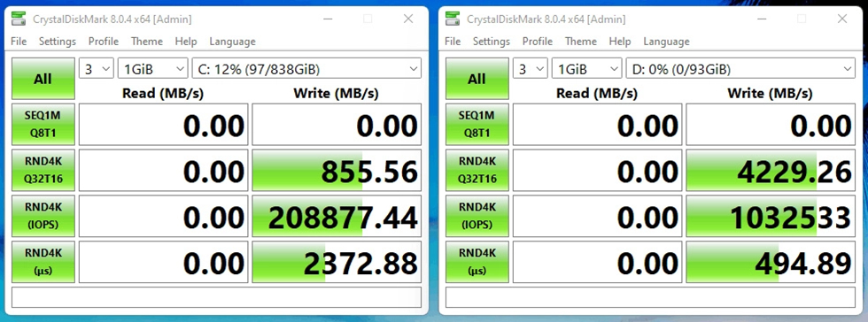
Task: Click the empty status field in left window
Action: (216, 297)
